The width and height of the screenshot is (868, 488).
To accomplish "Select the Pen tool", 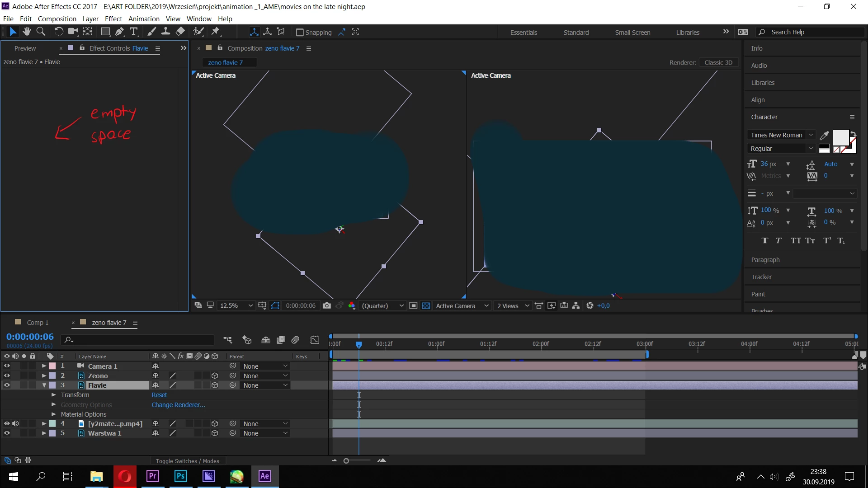I will pyautogui.click(x=119, y=32).
